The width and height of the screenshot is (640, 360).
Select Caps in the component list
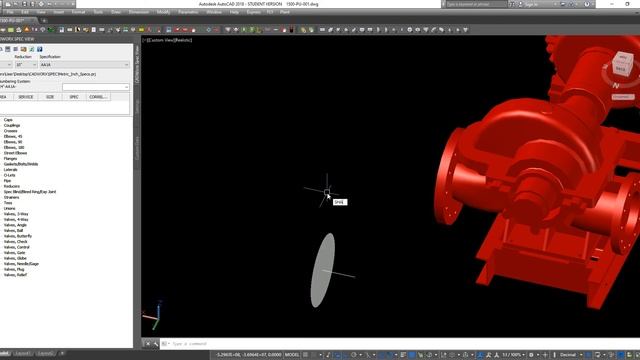coord(8,120)
